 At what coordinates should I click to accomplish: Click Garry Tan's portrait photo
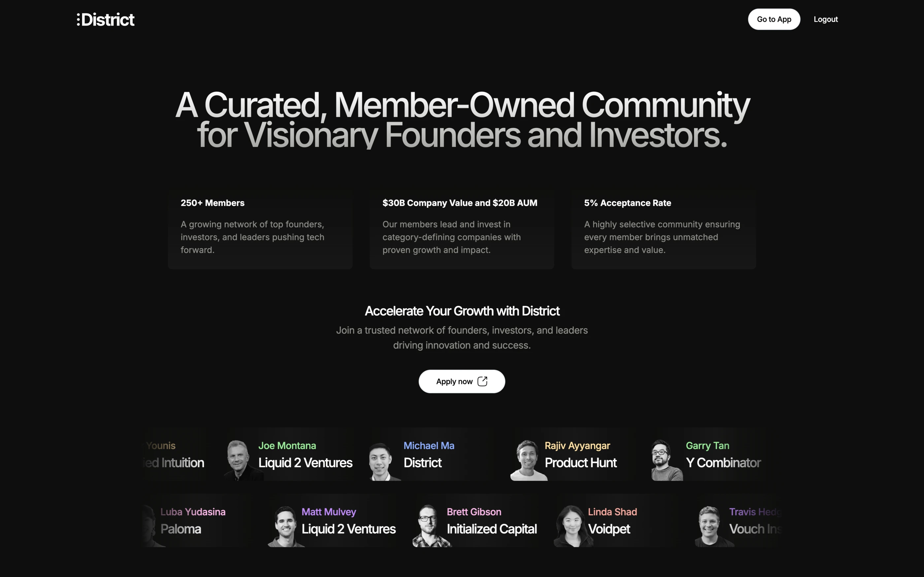coord(666,460)
